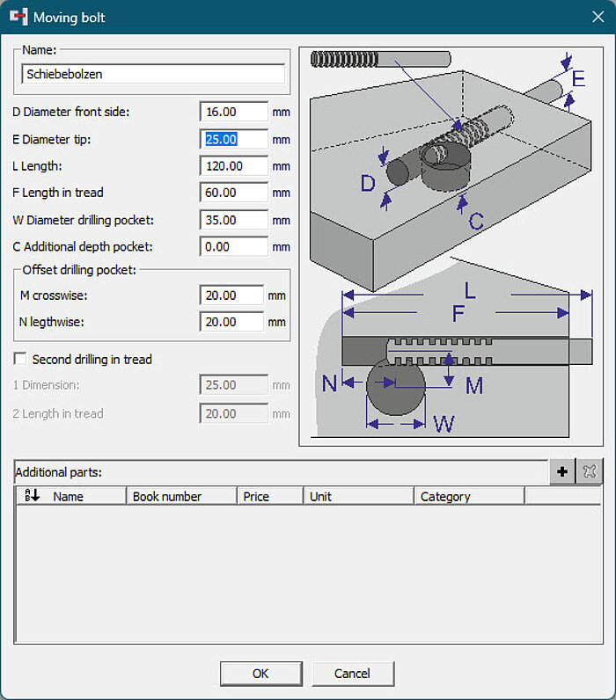Click the Cancel button

pos(353,674)
